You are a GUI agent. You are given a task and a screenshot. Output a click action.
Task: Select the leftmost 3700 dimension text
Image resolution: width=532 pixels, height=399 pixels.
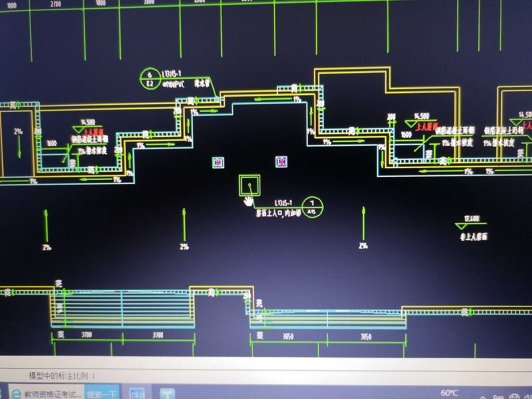(x=87, y=335)
